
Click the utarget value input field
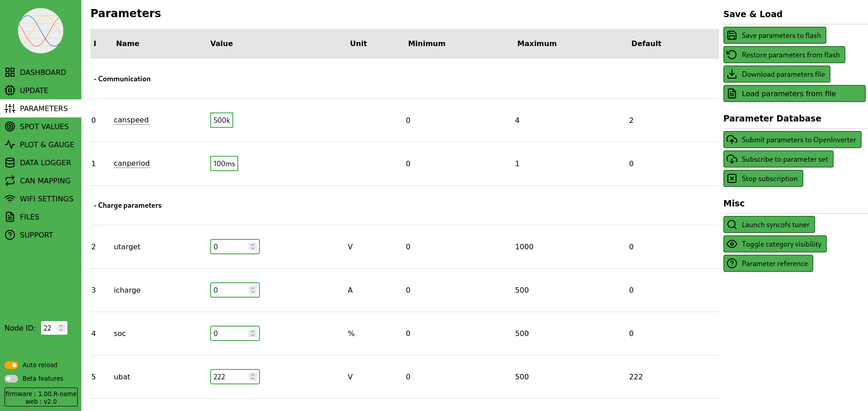(230, 247)
